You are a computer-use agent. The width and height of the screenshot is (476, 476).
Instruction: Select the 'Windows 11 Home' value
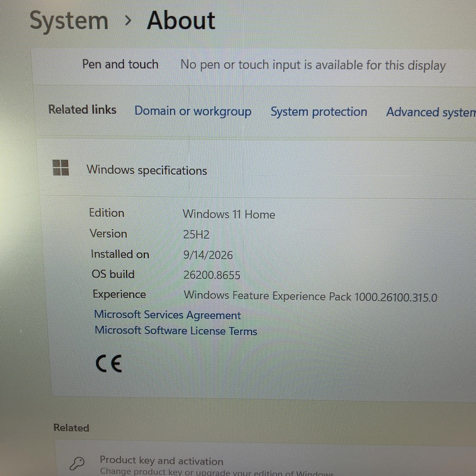[229, 214]
